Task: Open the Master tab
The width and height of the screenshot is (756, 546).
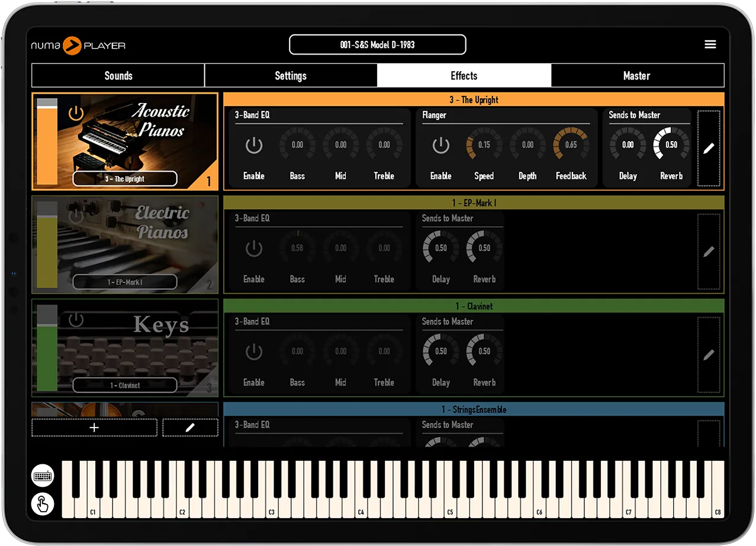Action: 637,76
